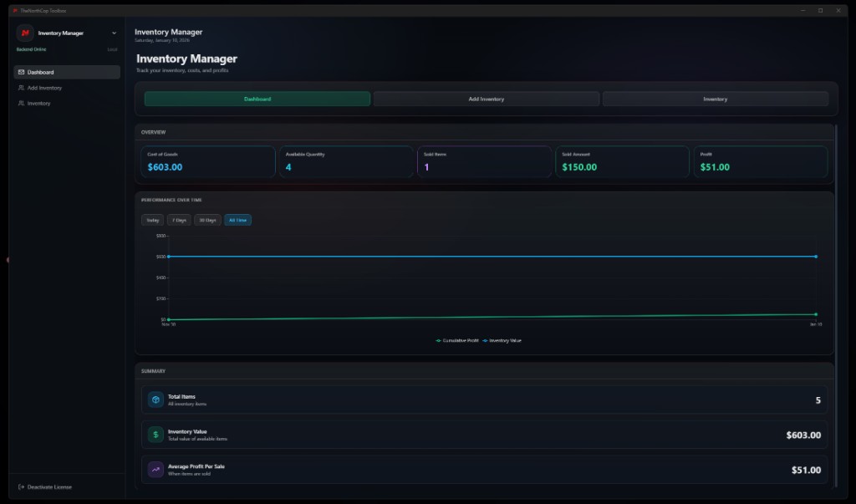Click the SUMMARY section header

click(154, 371)
